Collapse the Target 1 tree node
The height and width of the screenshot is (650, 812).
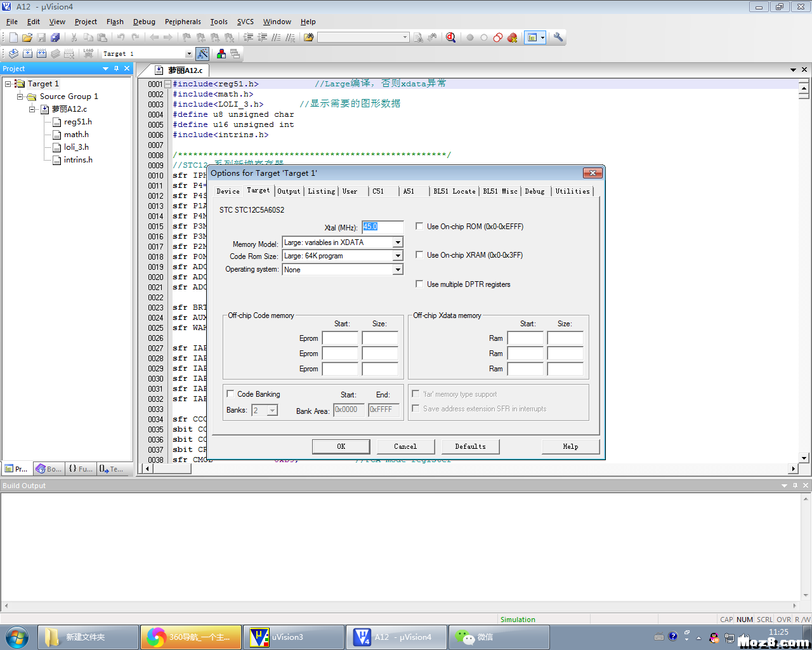[8, 84]
